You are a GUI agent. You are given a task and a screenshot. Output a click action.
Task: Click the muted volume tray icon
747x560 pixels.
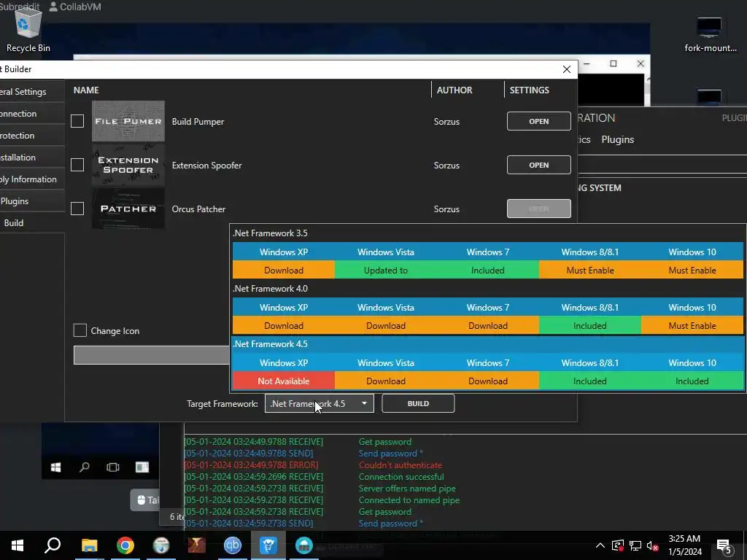click(x=653, y=545)
